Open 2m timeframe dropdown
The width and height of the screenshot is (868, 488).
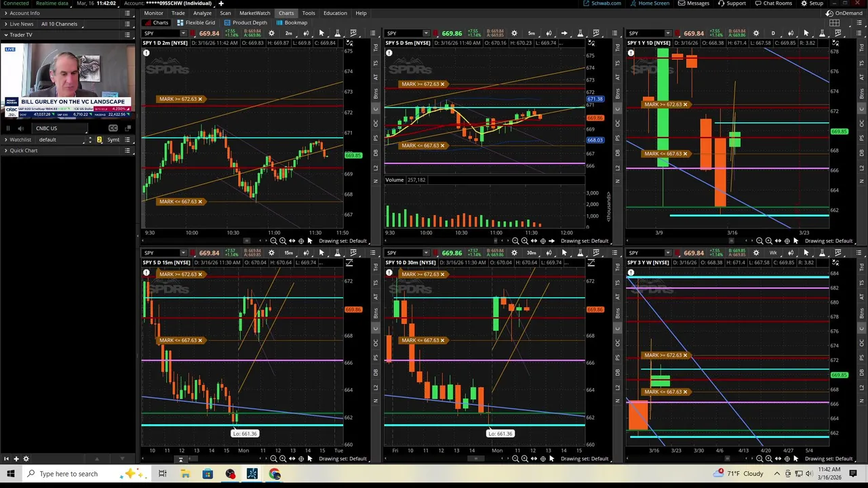point(289,33)
